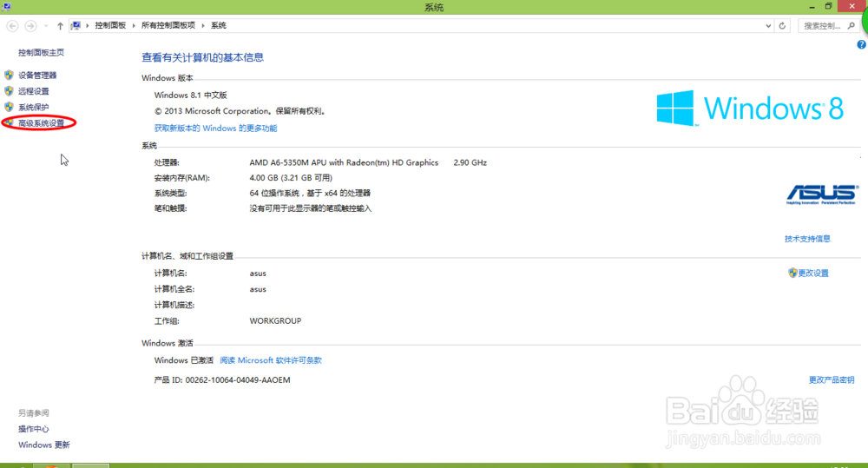Image resolution: width=868 pixels, height=468 pixels.
Task: Click the WORKGROUP workgroup value
Action: [x=275, y=320]
